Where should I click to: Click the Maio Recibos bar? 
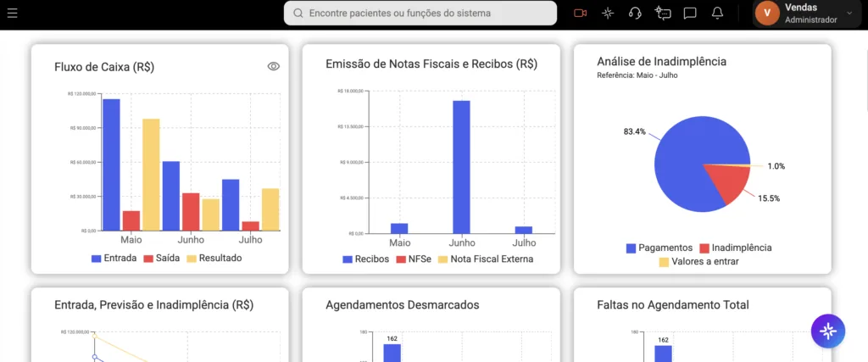[x=400, y=229]
